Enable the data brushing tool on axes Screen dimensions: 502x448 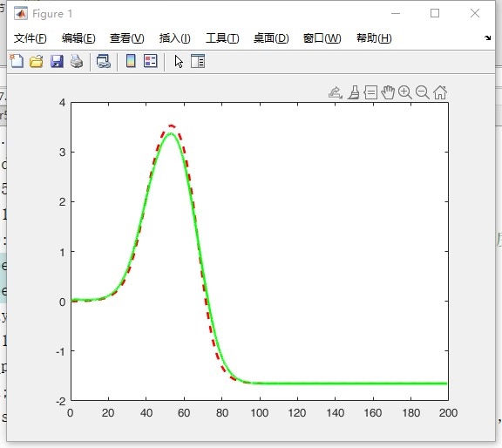click(354, 92)
